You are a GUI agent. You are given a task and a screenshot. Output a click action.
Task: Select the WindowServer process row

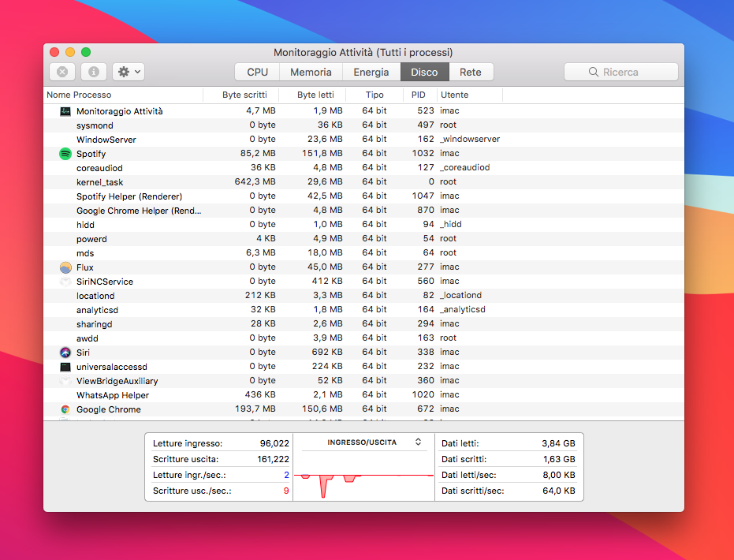tap(363, 140)
